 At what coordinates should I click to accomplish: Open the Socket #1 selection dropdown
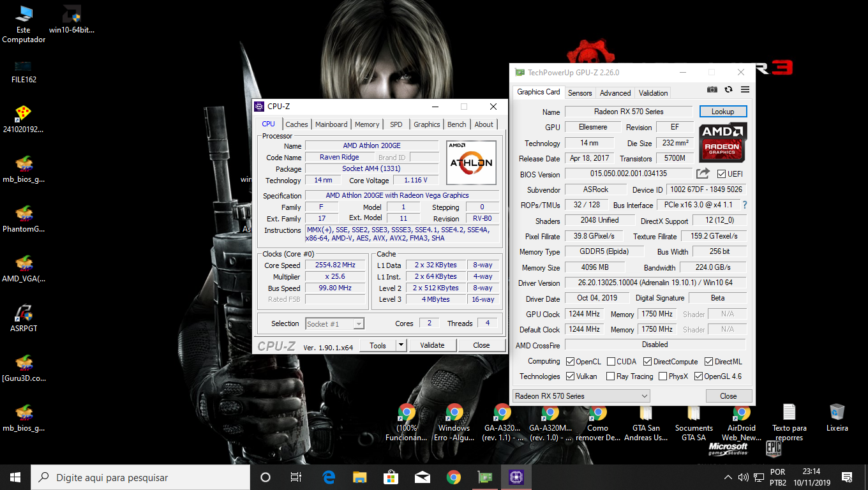tap(334, 324)
